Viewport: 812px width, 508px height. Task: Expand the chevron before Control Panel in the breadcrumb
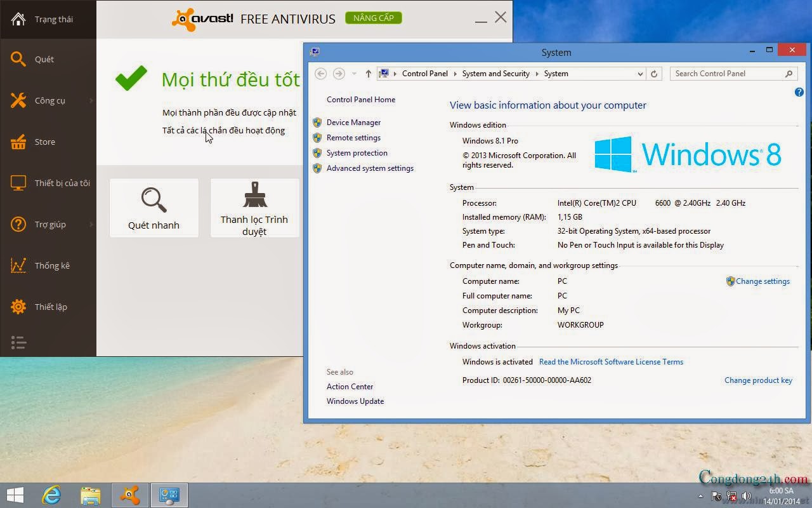coord(395,74)
